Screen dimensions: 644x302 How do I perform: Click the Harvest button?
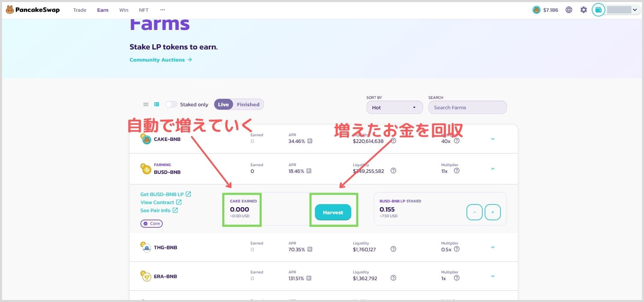coord(333,212)
